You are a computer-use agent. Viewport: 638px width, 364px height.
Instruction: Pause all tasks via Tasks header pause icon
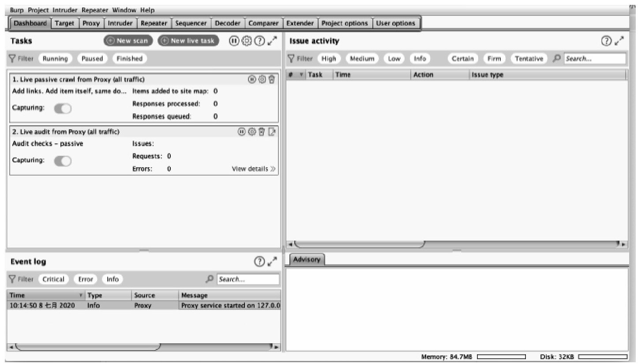click(234, 41)
